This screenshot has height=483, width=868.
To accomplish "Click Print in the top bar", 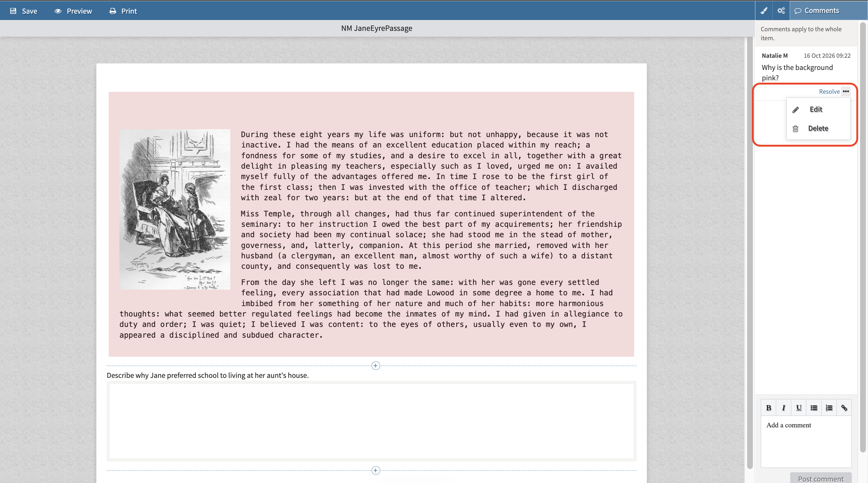I will pos(123,11).
